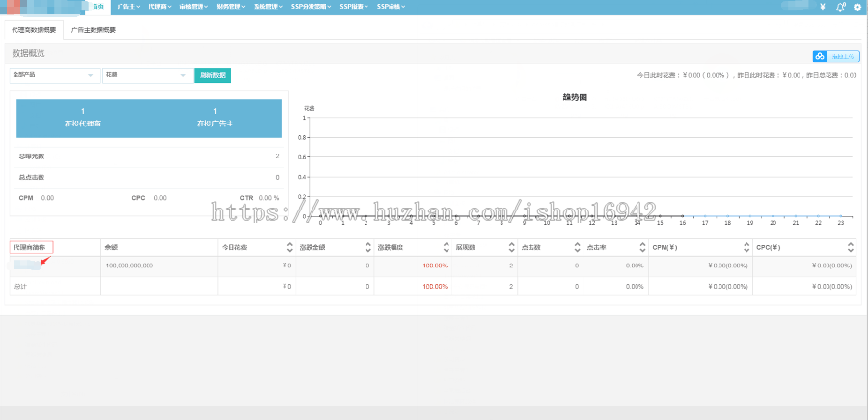
Task: Go to the 首页 home tab
Action: 98,7
